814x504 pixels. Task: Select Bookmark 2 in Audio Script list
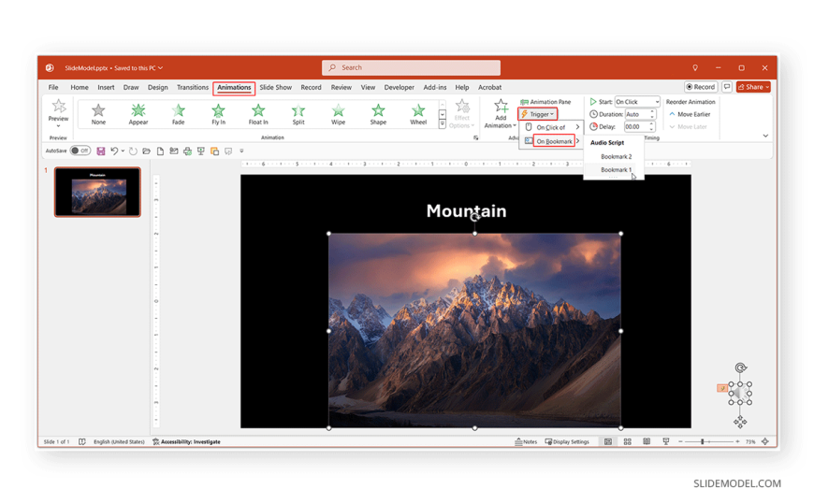[616, 156]
